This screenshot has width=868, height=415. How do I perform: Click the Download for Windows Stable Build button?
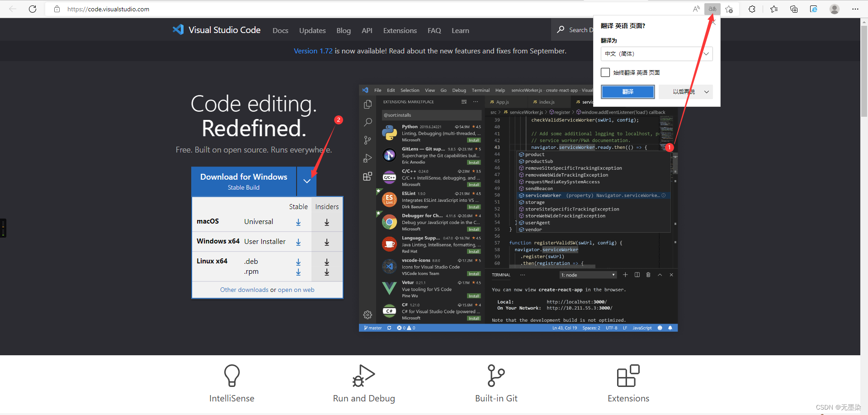[x=244, y=181]
